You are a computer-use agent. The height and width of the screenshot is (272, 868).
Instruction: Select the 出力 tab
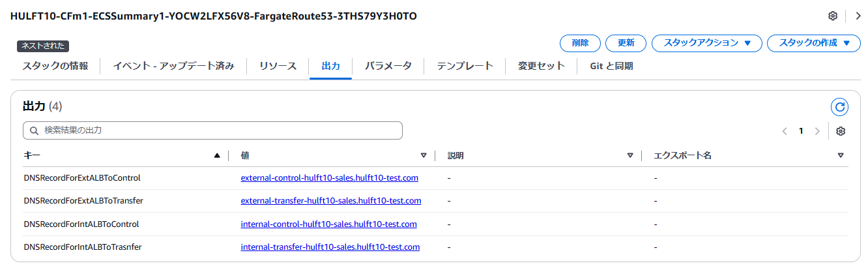tap(330, 66)
